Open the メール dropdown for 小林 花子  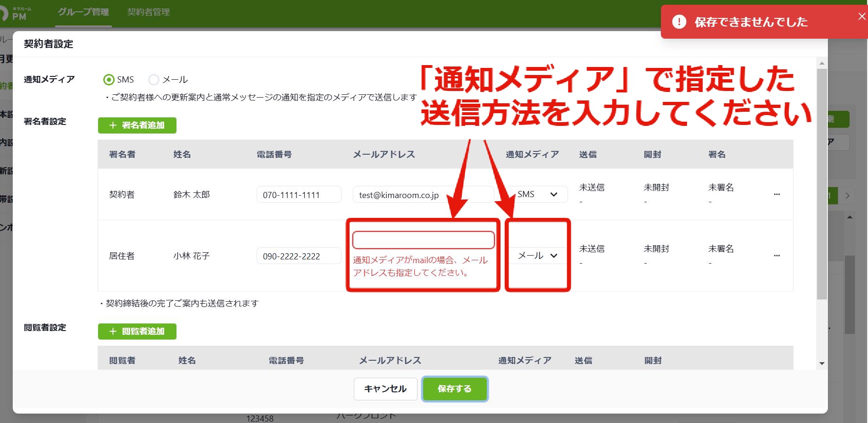(538, 256)
